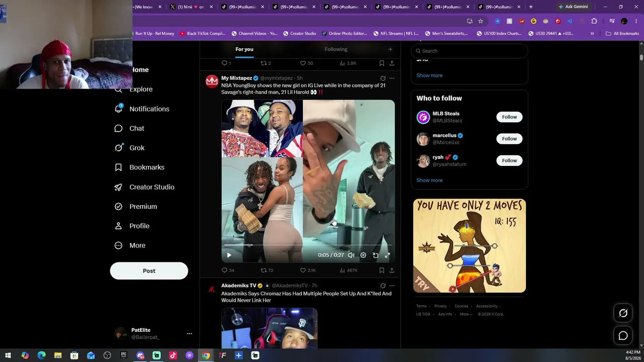Viewport: 644px width, 362px height.
Task: Switch to the Following tab
Action: click(x=336, y=49)
